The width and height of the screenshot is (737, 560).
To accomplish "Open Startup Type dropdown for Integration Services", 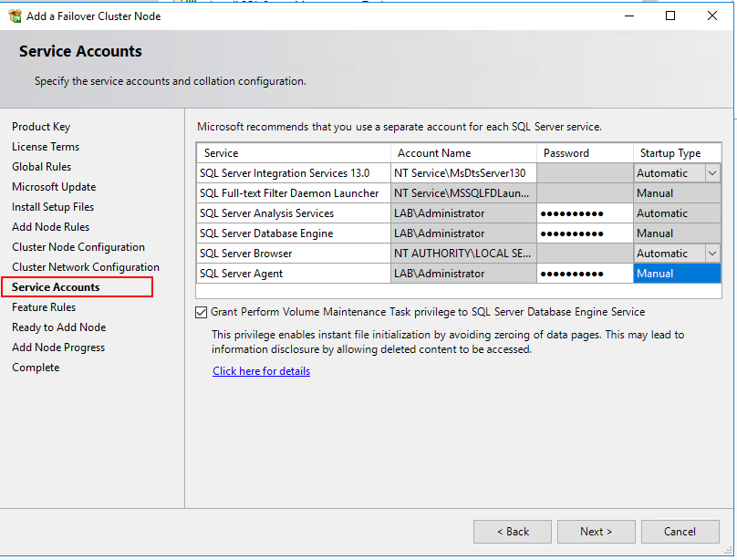I will coord(712,173).
